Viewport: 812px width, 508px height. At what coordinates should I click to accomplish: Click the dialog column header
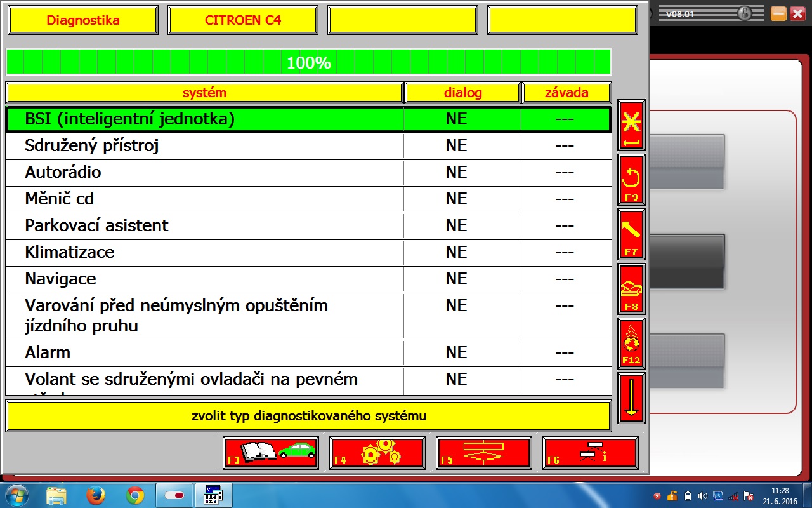(x=463, y=93)
